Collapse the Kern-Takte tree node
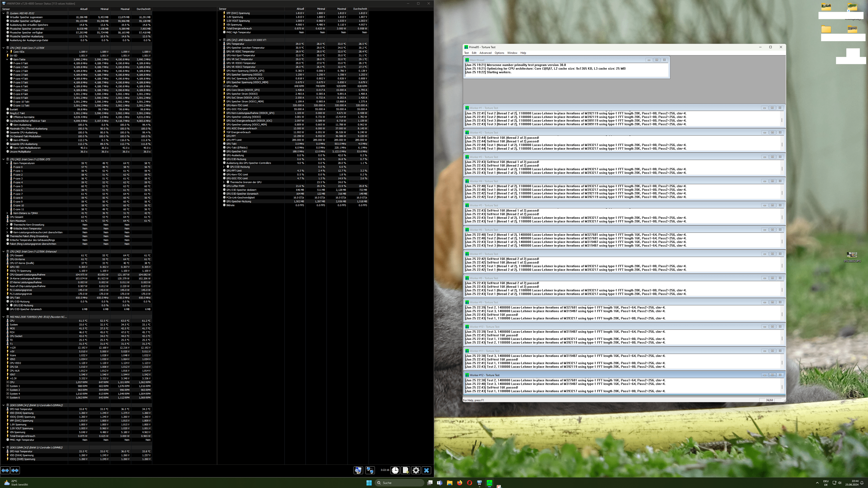Screen dimensions: 868x488 (x=7, y=59)
